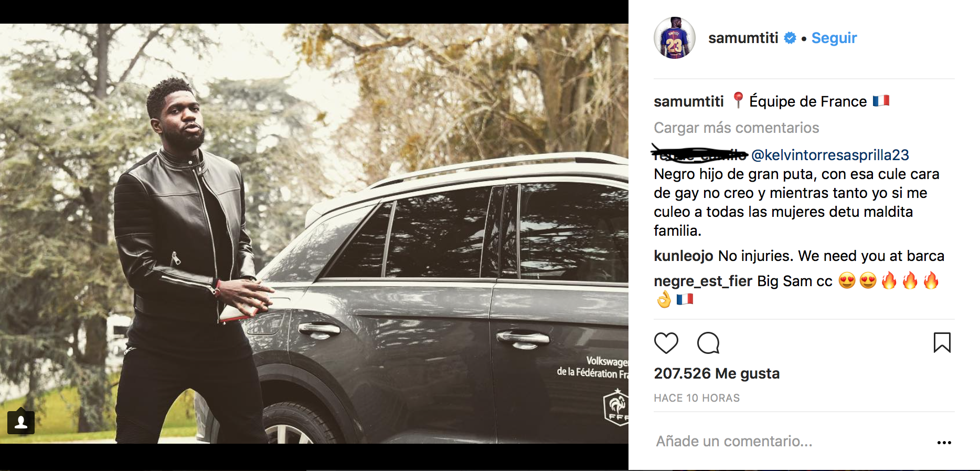Like the post with heart icon
The image size is (980, 471).
(666, 343)
